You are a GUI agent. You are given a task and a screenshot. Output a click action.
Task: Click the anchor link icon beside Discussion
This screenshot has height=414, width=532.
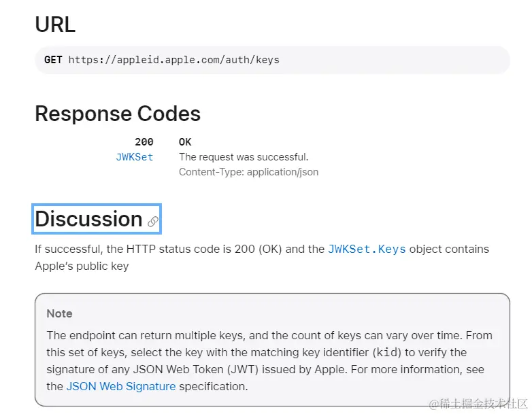pyautogui.click(x=153, y=221)
